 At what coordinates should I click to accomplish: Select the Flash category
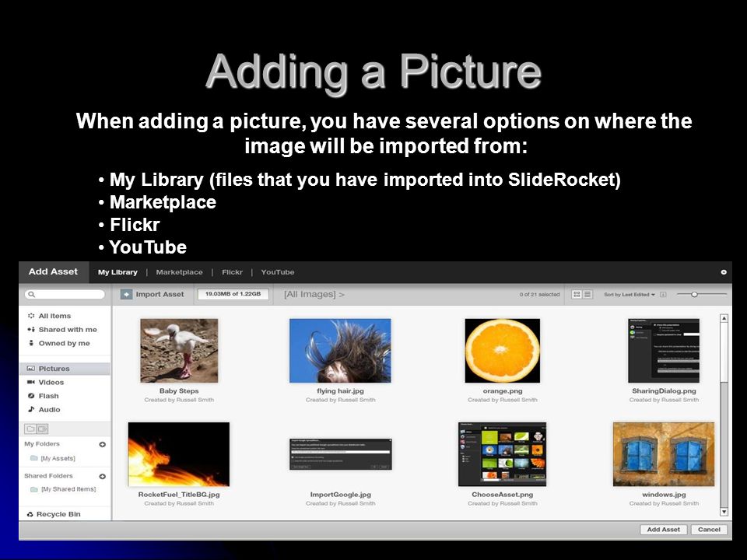coord(44,396)
